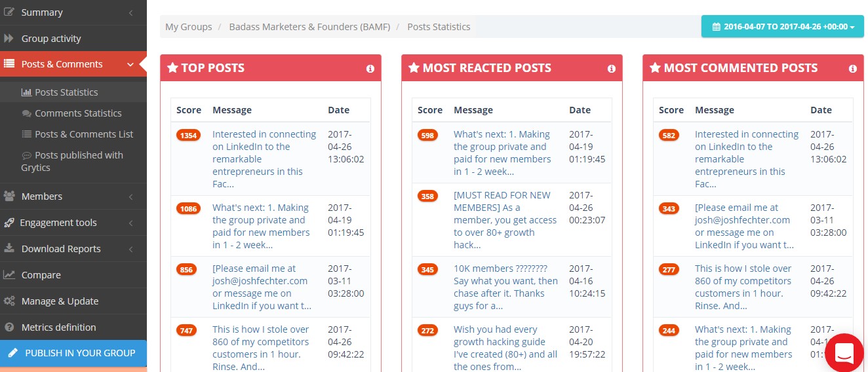Open the red chat support bubble

844,353
